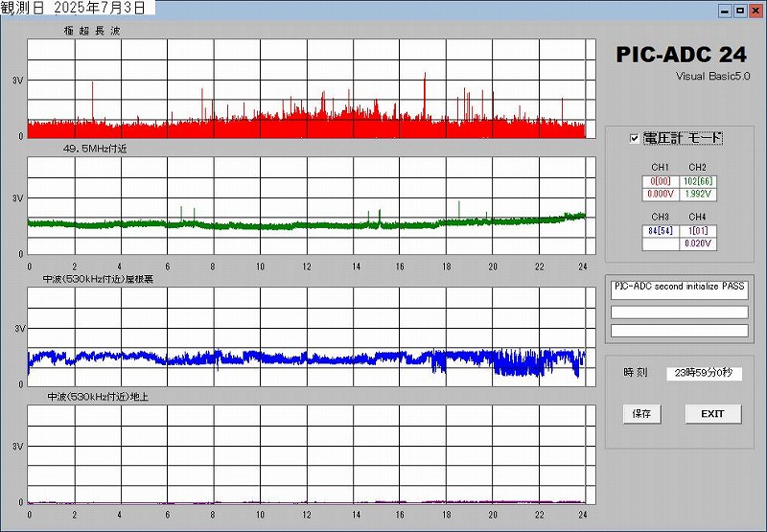Click the 23時59分0秒 time field

click(x=704, y=373)
